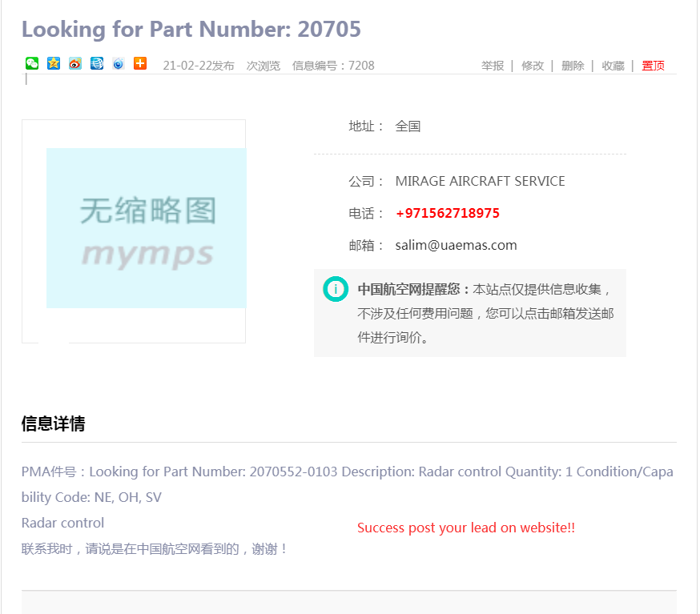700x614 pixels.
Task: Click the blue eye-shaped share icon
Action: click(x=119, y=64)
